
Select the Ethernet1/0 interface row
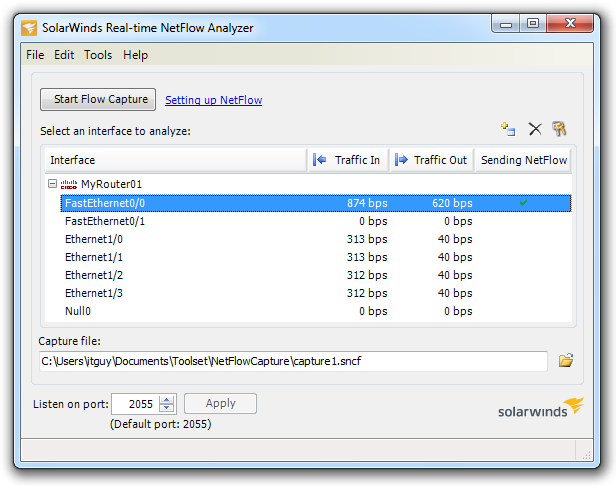(x=316, y=239)
